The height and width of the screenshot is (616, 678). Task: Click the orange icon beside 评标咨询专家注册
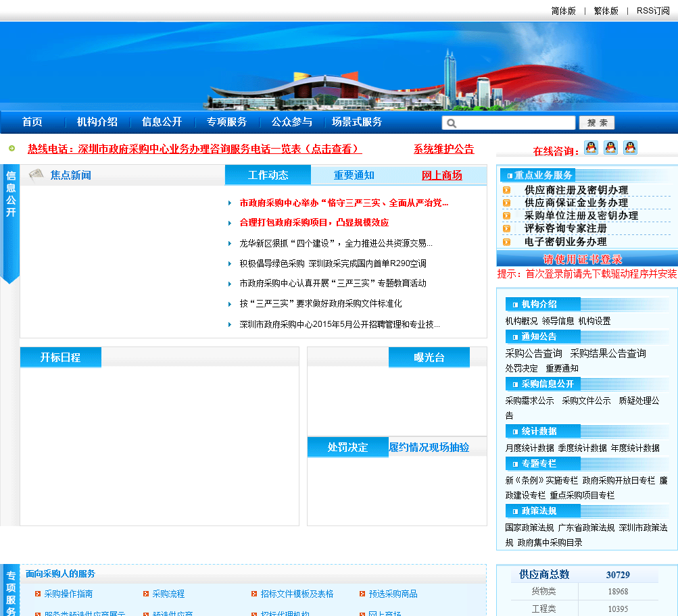coord(507,228)
